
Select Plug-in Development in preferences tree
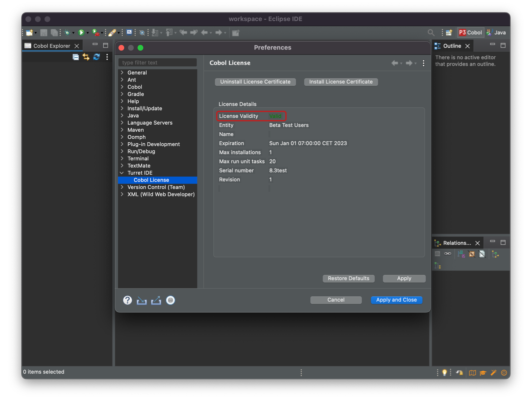[x=154, y=144]
